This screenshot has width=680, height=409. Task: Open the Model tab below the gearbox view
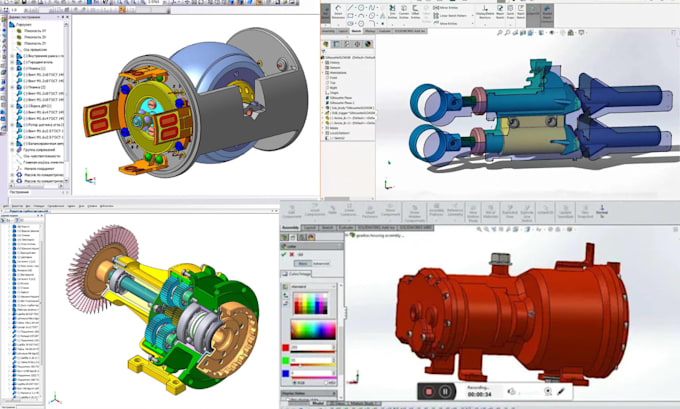click(x=317, y=403)
